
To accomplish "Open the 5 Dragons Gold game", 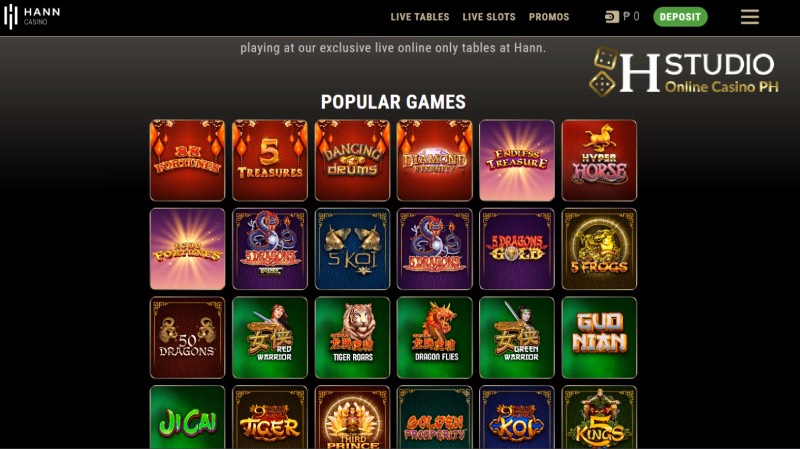I will click(517, 249).
